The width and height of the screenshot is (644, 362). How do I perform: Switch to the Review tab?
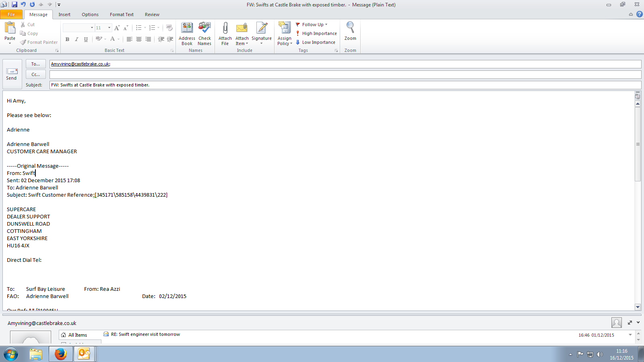pos(152,14)
